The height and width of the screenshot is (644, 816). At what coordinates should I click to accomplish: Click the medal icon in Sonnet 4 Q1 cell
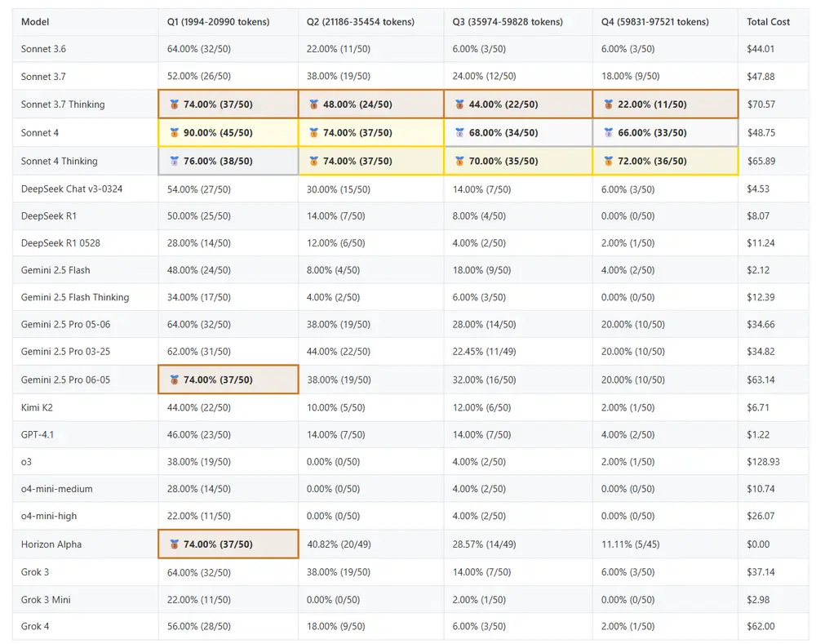click(x=174, y=133)
